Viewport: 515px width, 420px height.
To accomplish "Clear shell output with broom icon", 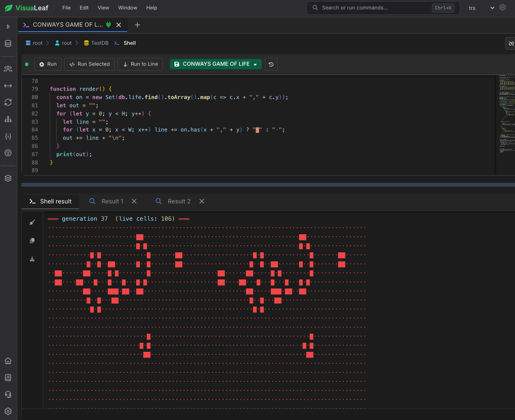I will tap(32, 222).
